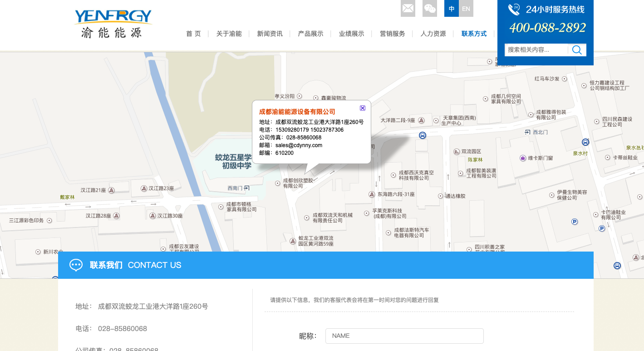Click the 成都创欣塑胶有限公司 marker
The width and height of the screenshot is (644, 351).
click(x=278, y=183)
